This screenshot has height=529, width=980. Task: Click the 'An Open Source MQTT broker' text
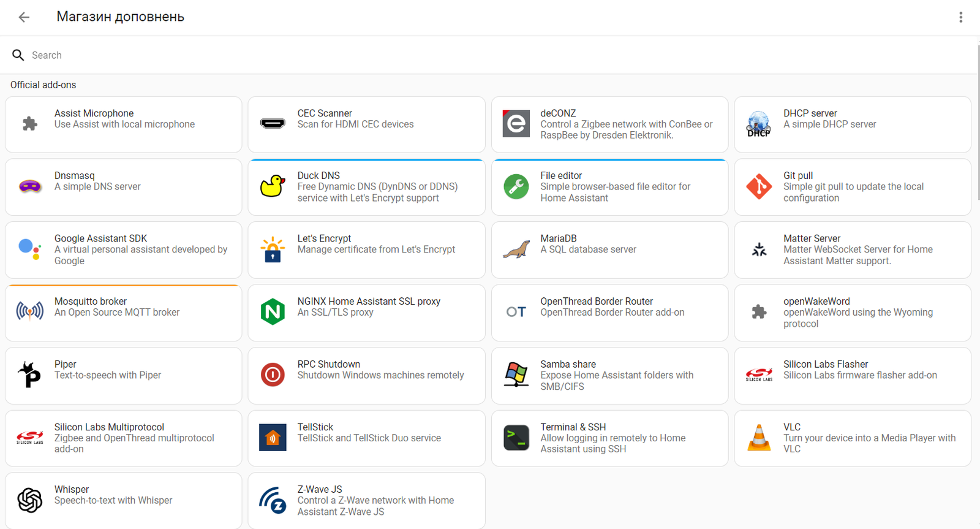point(117,313)
